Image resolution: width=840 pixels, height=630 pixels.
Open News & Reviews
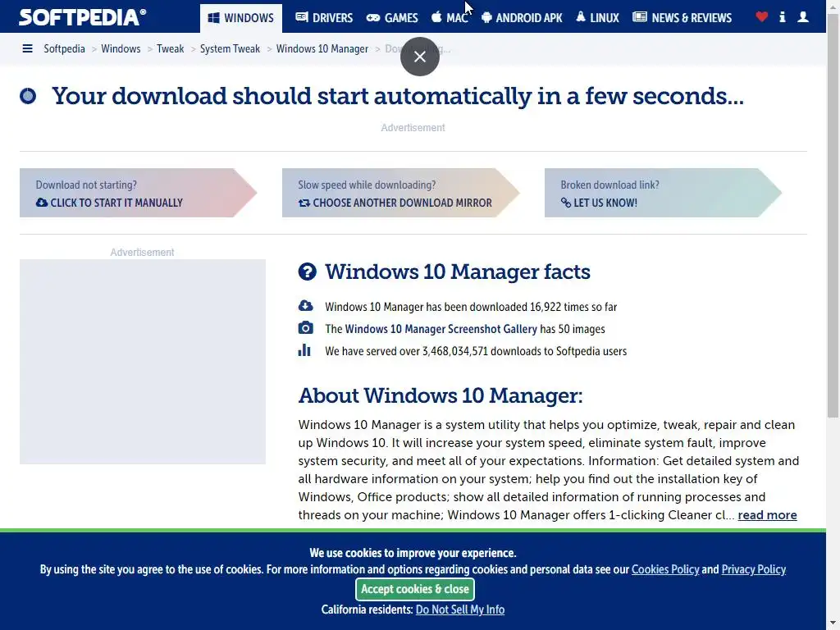click(x=682, y=18)
